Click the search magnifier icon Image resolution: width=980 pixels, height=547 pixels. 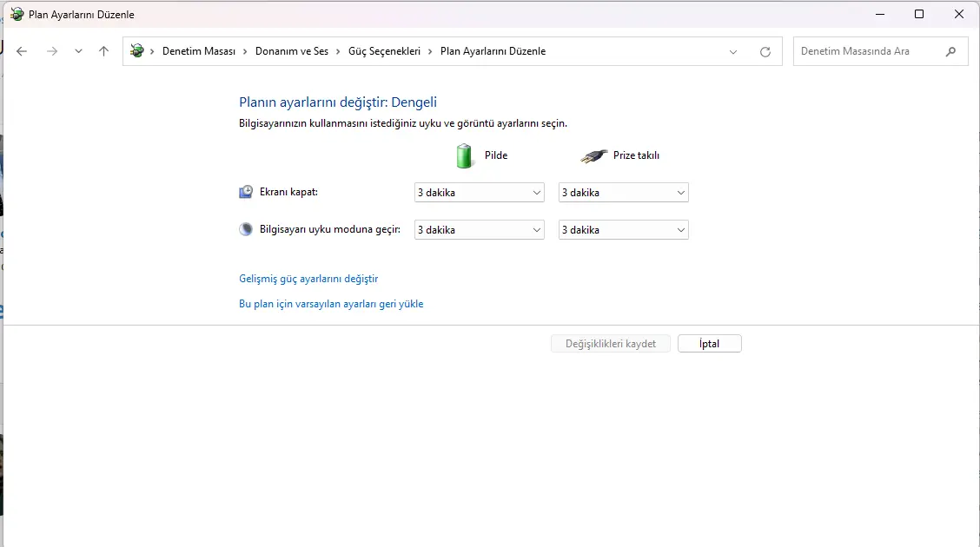pyautogui.click(x=950, y=51)
